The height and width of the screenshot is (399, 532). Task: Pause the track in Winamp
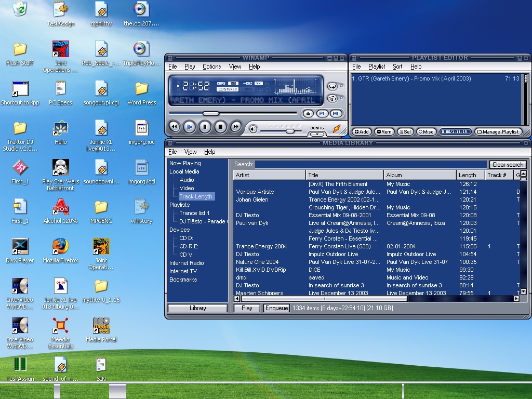pos(205,127)
